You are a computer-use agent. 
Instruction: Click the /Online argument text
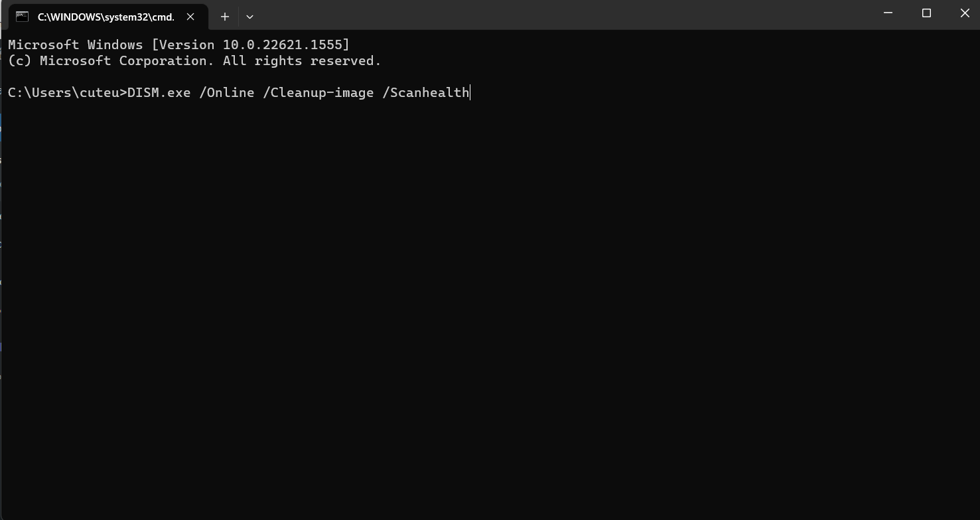click(226, 92)
